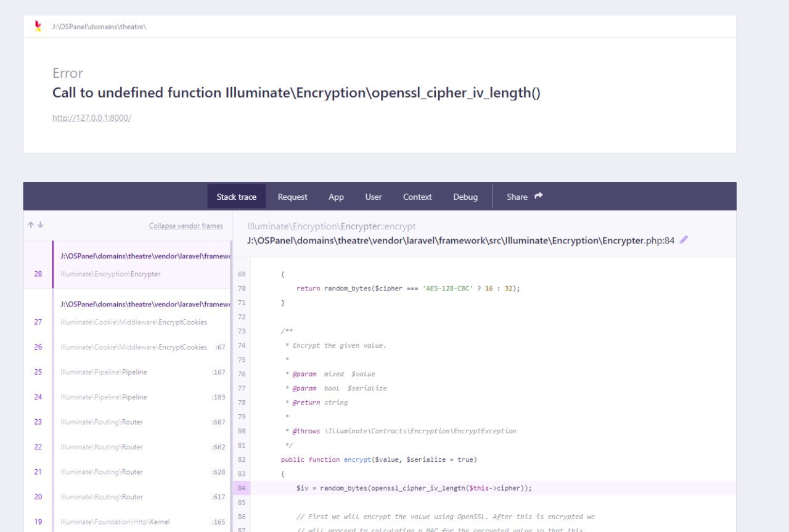Select stack frame 24 Pipeline :103
Viewport: 789px width, 532px height.
click(127, 397)
